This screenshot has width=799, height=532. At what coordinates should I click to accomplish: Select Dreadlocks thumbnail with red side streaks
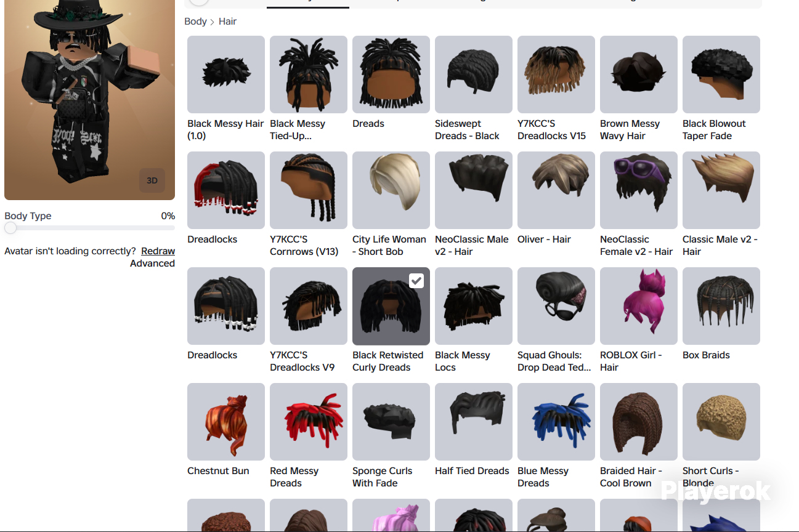click(226, 190)
